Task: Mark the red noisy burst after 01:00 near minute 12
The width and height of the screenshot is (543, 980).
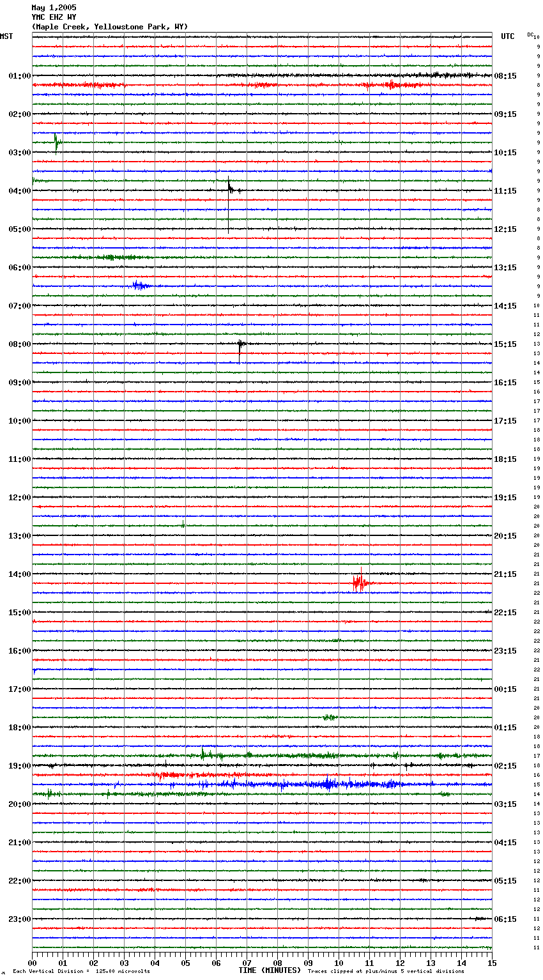Action: [x=391, y=85]
